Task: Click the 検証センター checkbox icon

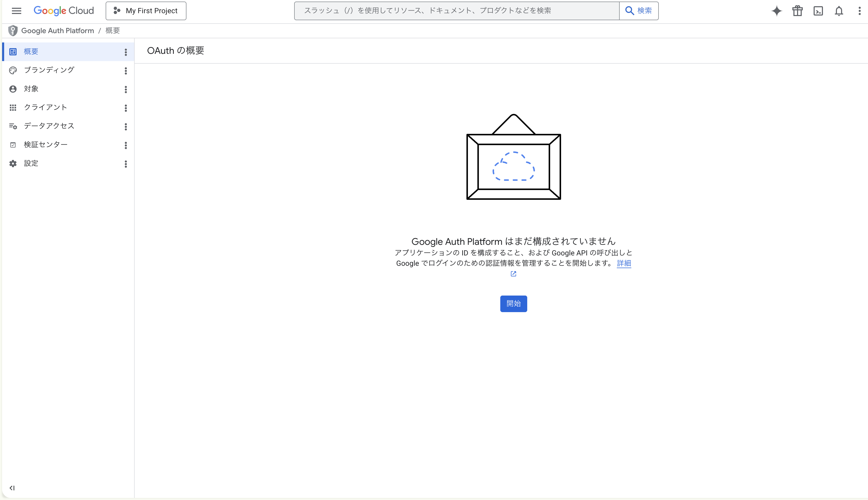Action: coord(13,145)
